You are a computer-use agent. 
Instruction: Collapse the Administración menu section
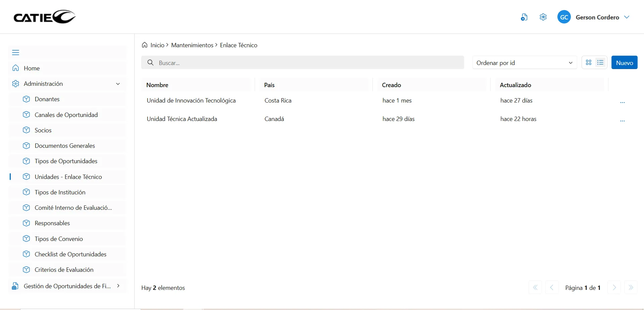pyautogui.click(x=118, y=84)
